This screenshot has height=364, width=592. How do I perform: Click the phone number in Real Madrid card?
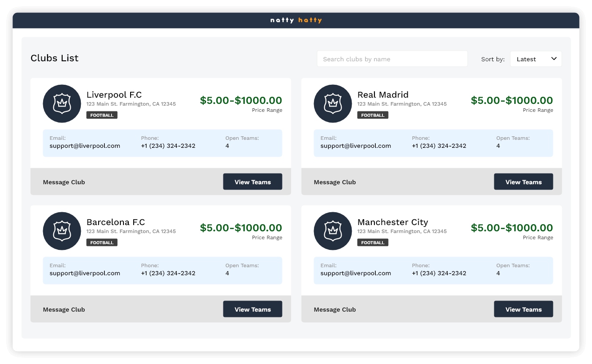pyautogui.click(x=439, y=146)
